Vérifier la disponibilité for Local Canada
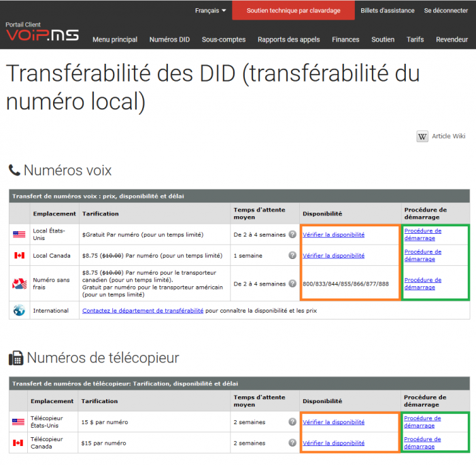 333,256
